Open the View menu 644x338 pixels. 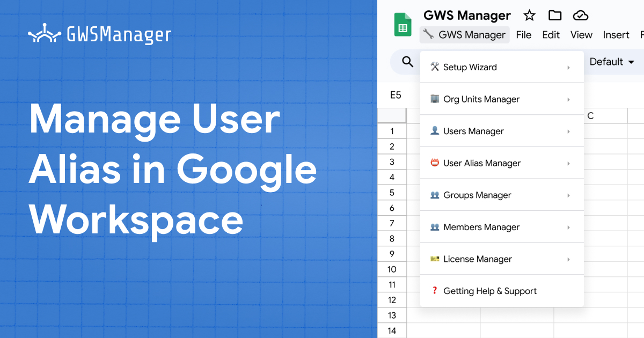(581, 35)
